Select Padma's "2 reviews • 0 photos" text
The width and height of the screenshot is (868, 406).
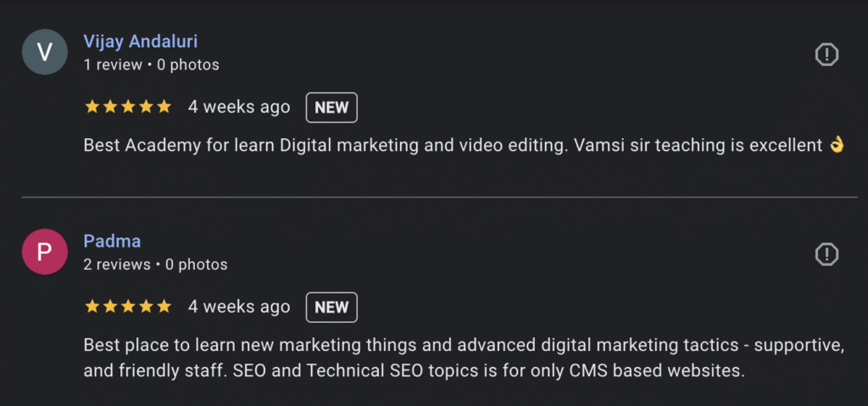(155, 264)
